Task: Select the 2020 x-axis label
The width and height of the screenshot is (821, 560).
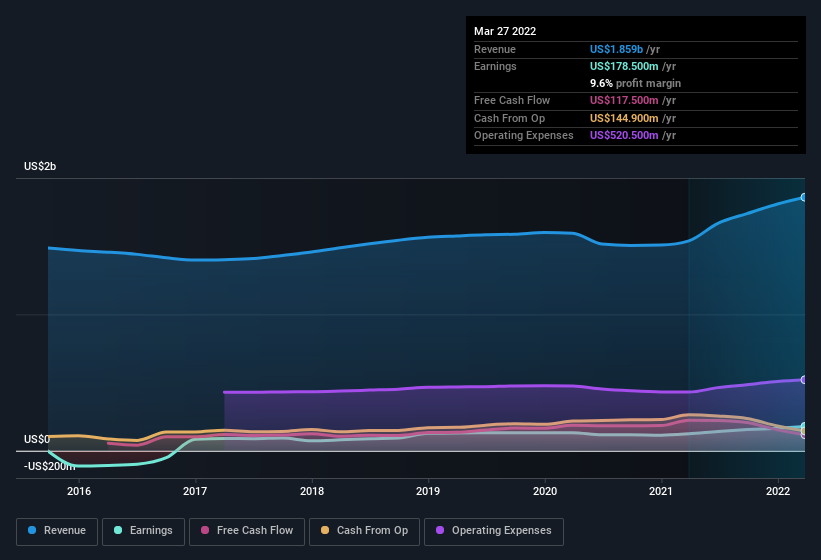Action: point(545,491)
